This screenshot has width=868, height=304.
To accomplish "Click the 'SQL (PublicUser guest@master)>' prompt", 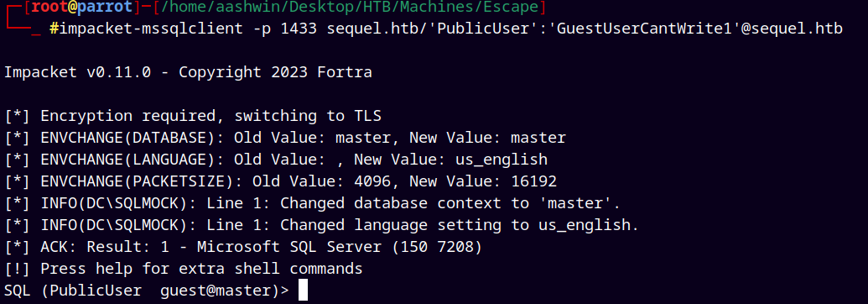I will pos(147,291).
